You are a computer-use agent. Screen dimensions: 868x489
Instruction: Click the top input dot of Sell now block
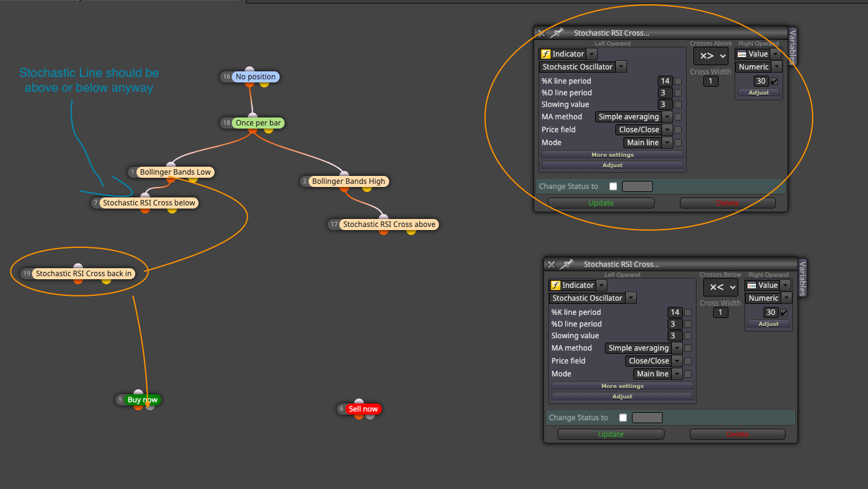359,402
